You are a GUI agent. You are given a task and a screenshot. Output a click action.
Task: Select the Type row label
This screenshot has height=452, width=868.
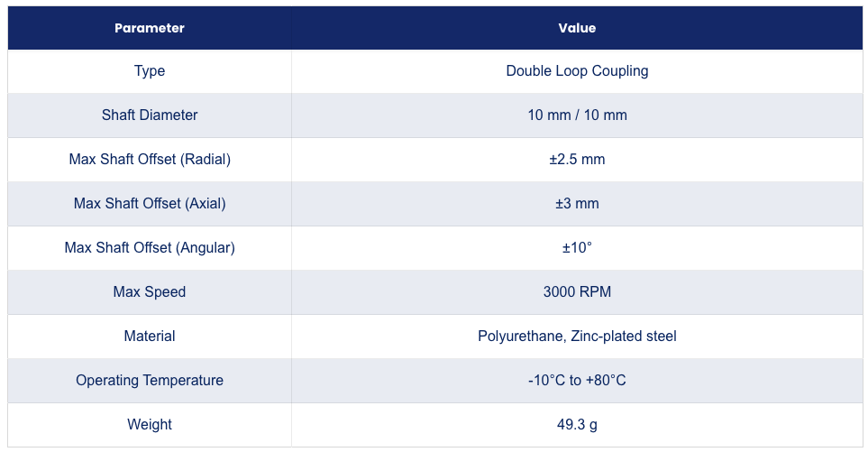(150, 71)
